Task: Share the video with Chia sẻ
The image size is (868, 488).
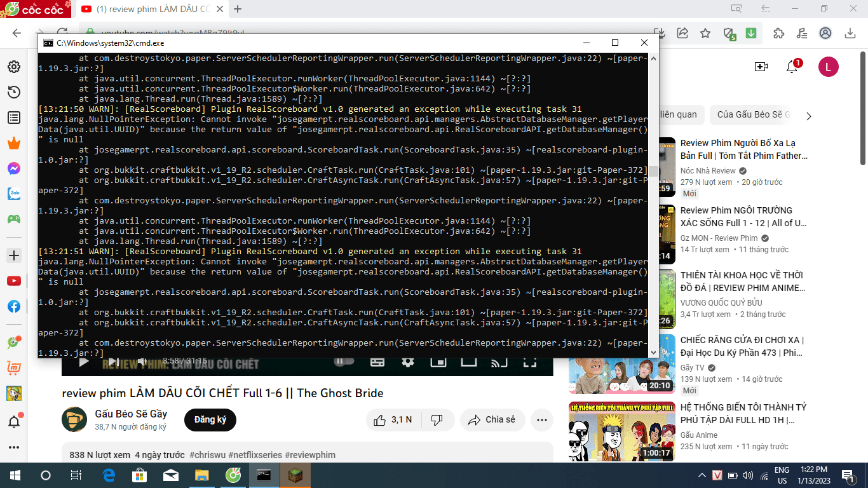Action: 491,420
